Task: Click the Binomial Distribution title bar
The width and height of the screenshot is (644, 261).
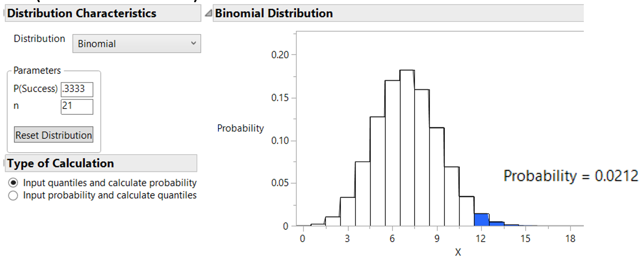Action: click(x=274, y=13)
